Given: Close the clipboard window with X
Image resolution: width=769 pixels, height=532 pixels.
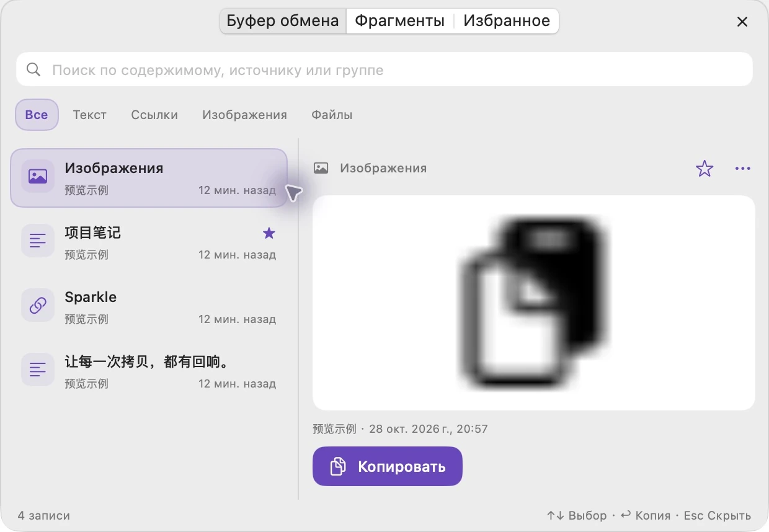Looking at the screenshot, I should (742, 22).
